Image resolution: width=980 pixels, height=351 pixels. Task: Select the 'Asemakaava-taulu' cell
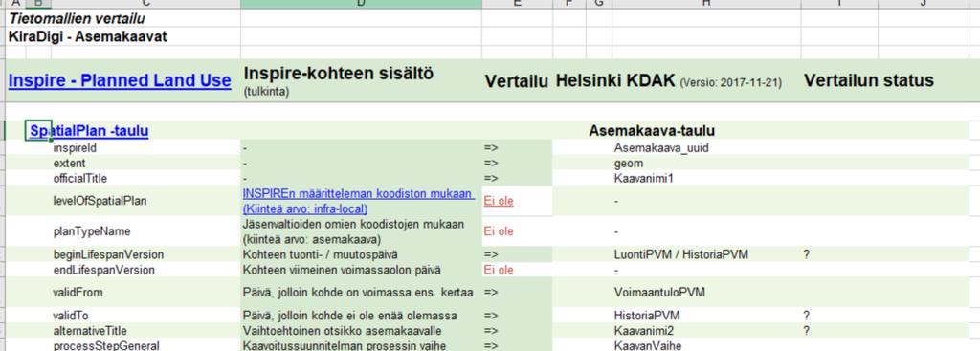tap(652, 130)
